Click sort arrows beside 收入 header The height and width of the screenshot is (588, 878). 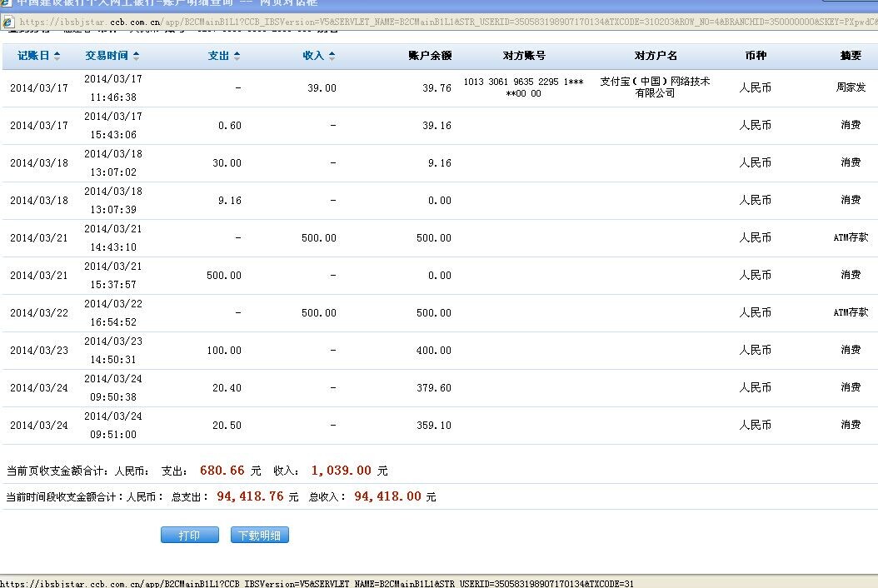pos(332,56)
